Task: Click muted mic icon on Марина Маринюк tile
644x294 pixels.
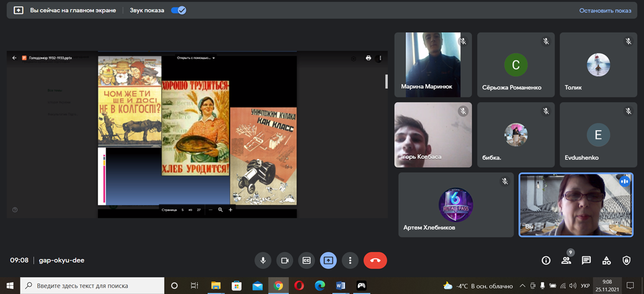Action: pos(463,41)
